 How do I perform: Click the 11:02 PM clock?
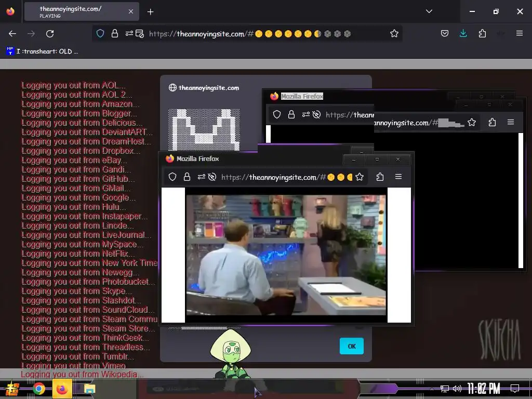484,389
